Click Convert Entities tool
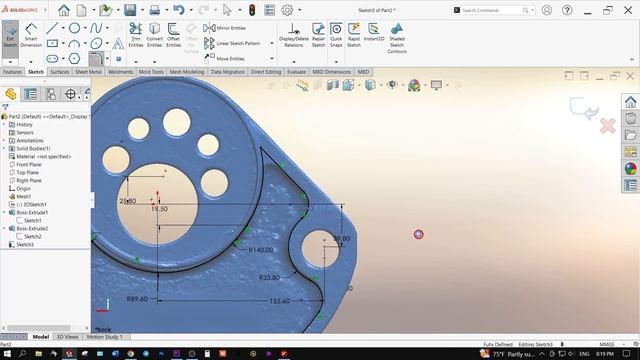Screen dimensions: 640x360 pyautogui.click(x=154, y=35)
